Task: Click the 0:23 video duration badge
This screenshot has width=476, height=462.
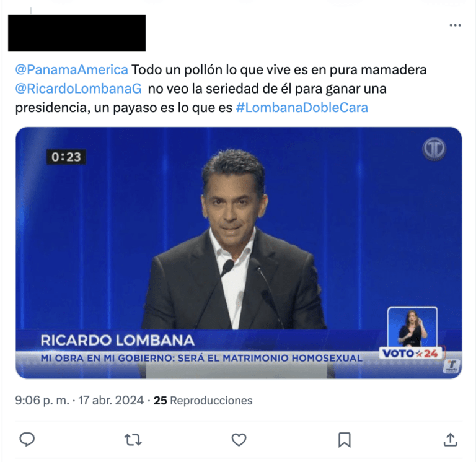Action: 66,157
